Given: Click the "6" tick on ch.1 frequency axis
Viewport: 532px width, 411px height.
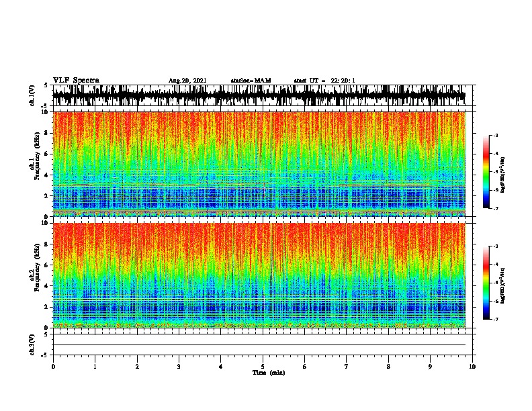Looking at the screenshot, I should (x=47, y=154).
